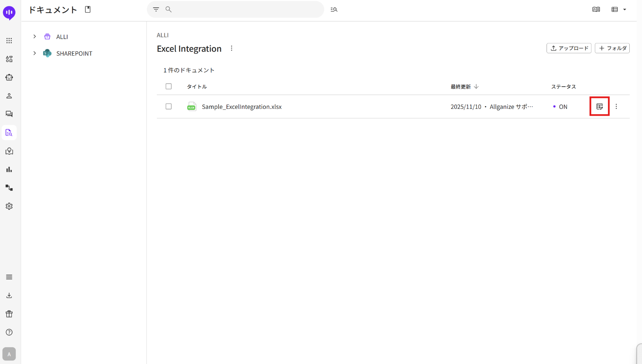
Task: Click the table edit icon highlighted in red
Action: [599, 107]
